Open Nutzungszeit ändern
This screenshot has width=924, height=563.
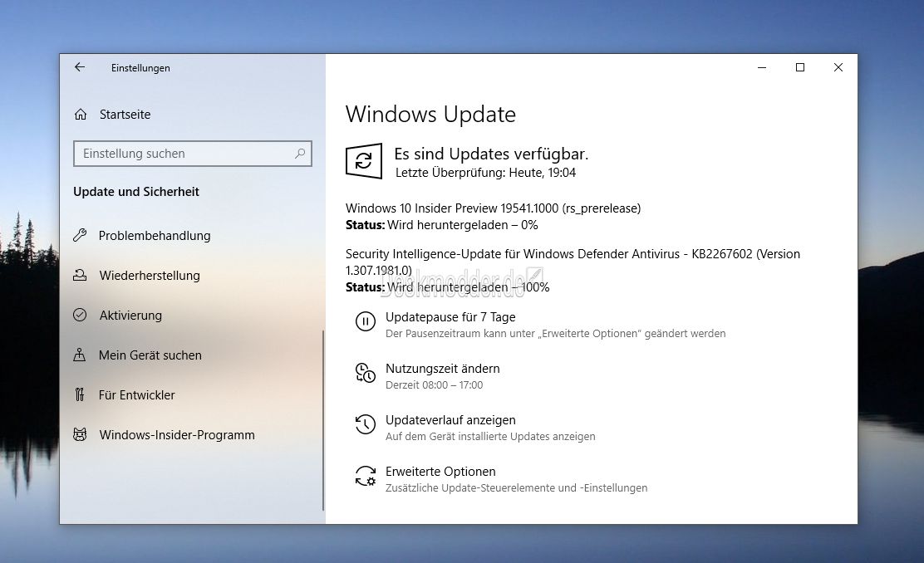443,369
